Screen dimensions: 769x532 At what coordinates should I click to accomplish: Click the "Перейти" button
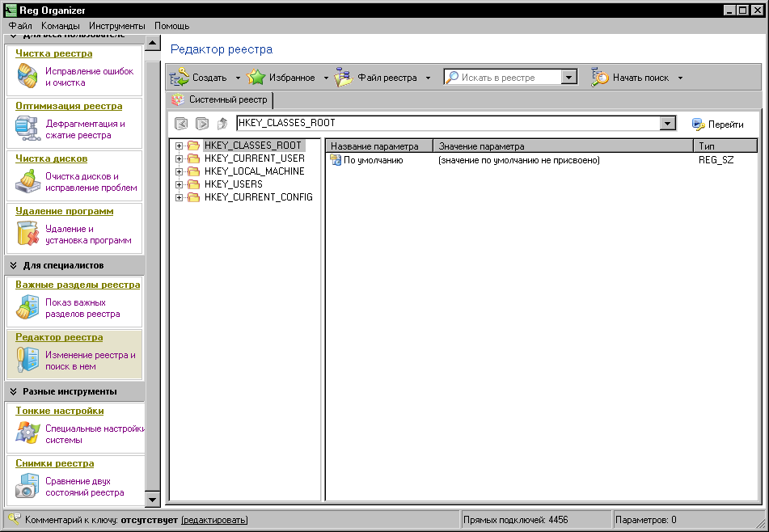pyautogui.click(x=717, y=124)
